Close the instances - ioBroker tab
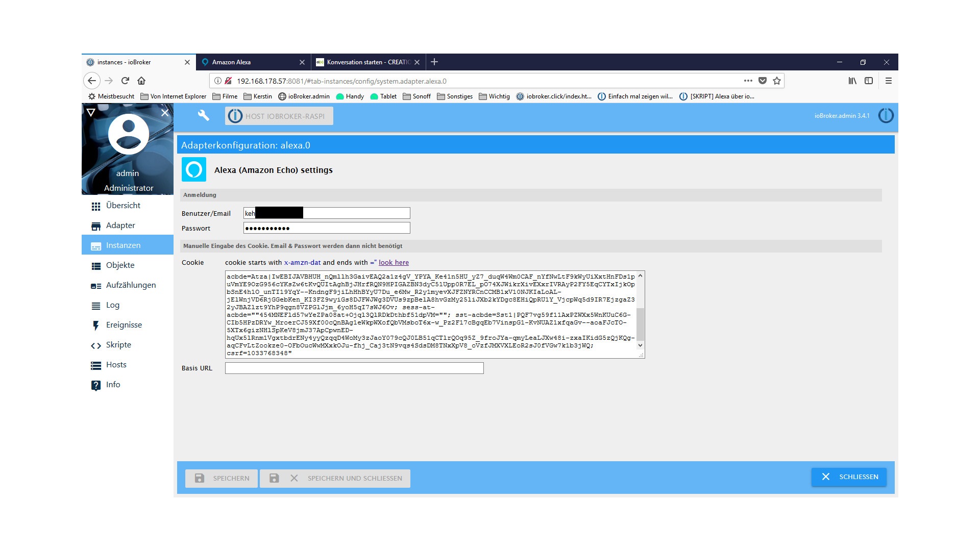The width and height of the screenshot is (980, 551). [187, 62]
